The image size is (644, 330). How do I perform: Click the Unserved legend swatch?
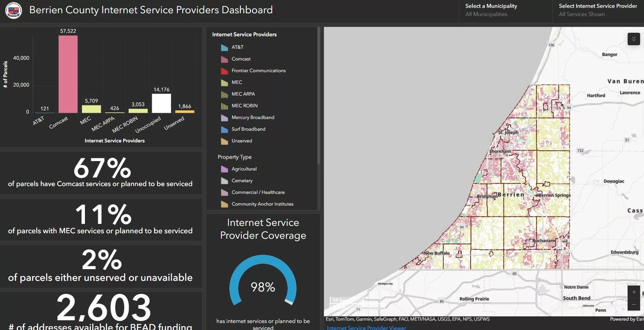(x=224, y=141)
